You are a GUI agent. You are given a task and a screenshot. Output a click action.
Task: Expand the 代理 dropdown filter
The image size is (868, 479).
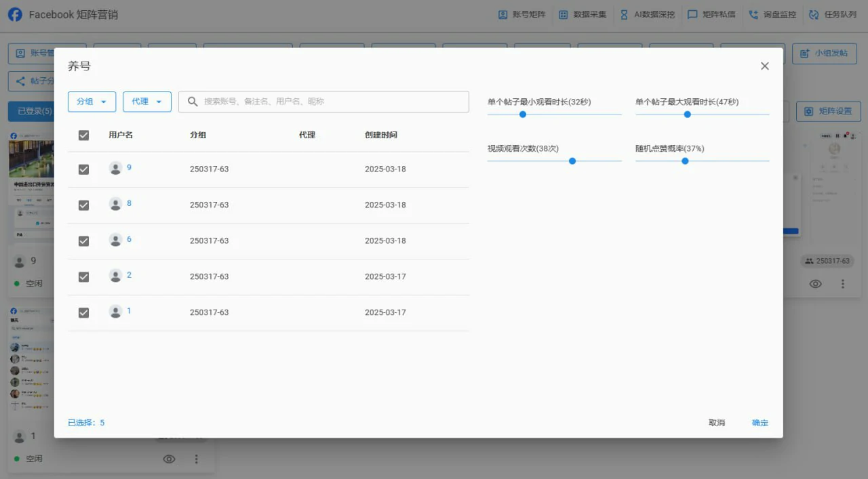[x=147, y=102]
